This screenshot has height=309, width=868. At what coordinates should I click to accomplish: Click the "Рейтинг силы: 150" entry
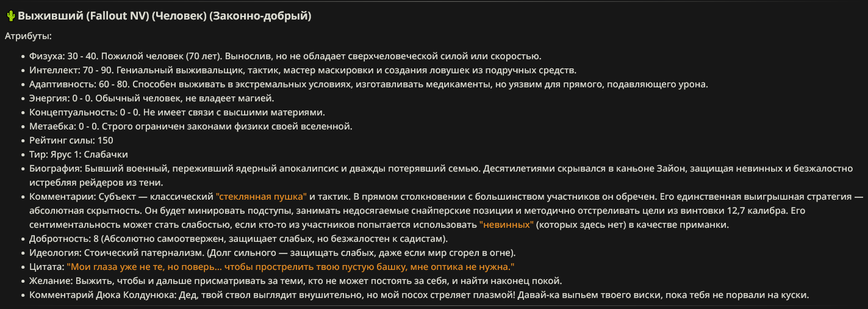(x=71, y=140)
